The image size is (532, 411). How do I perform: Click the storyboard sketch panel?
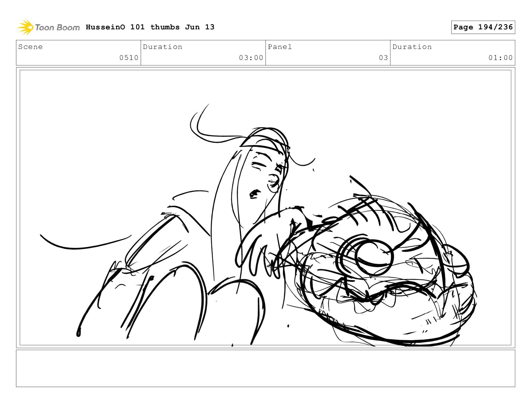point(266,208)
